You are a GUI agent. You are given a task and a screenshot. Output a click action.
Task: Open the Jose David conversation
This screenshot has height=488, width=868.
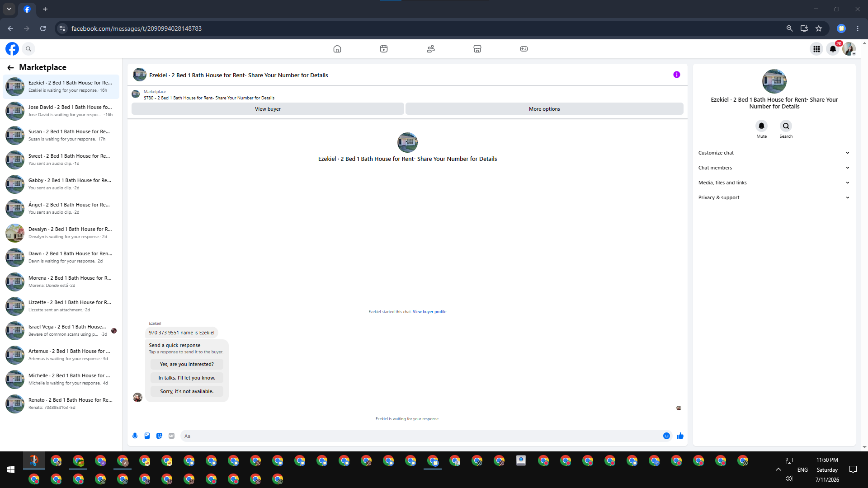[x=61, y=111]
